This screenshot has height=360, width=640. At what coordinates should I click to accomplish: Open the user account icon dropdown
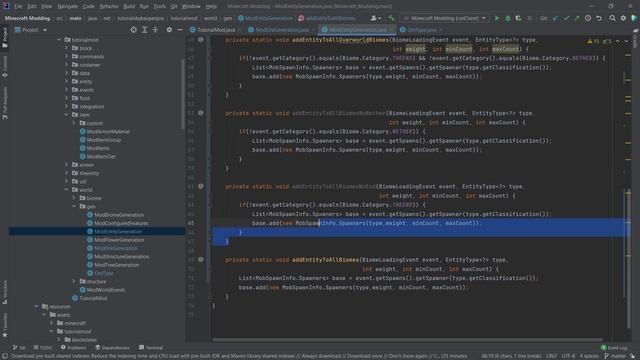point(376,18)
